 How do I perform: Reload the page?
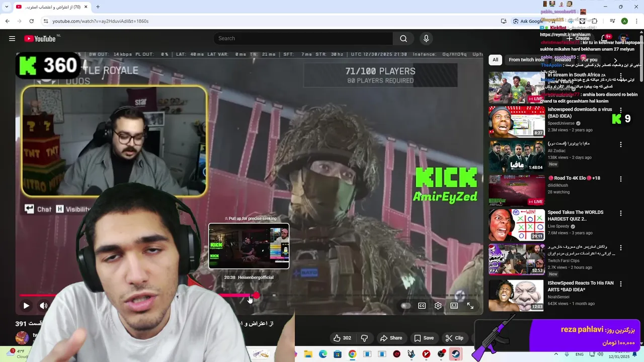coord(31,21)
